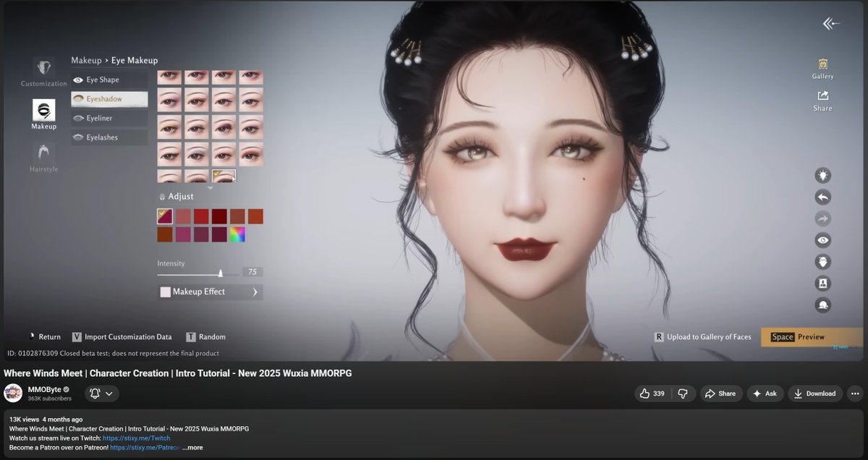Click the YouTube Share button
Image resolution: width=868 pixels, height=460 pixels.
coord(720,393)
